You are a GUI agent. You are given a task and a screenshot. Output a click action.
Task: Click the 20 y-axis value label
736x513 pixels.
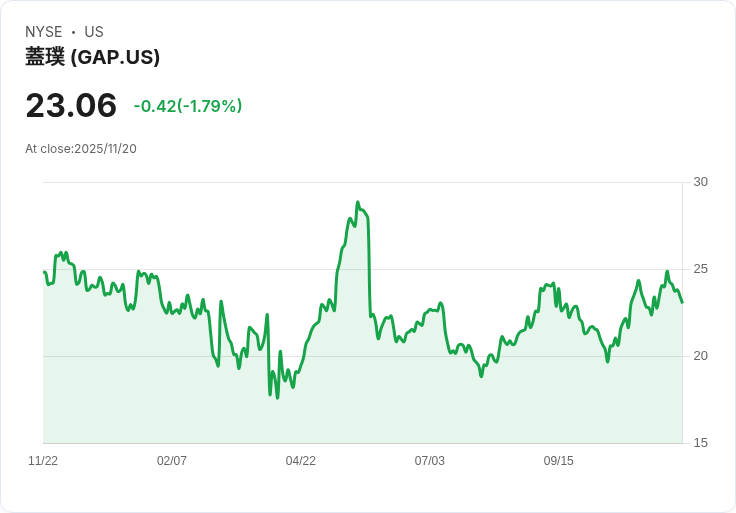coord(700,356)
